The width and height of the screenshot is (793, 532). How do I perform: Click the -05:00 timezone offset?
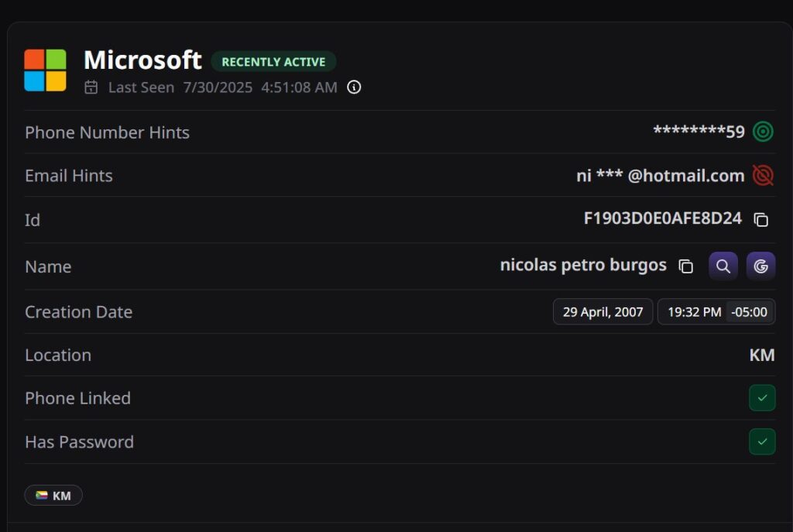pos(749,312)
